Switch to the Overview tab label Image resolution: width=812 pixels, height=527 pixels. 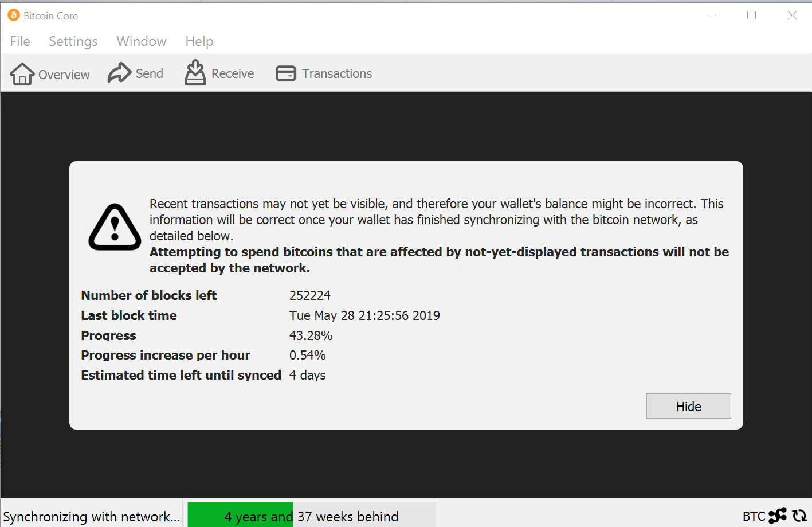click(64, 75)
